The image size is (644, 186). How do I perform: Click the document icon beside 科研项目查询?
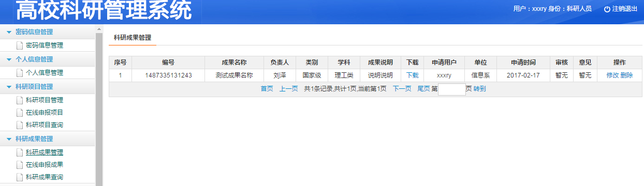pyautogui.click(x=20, y=125)
